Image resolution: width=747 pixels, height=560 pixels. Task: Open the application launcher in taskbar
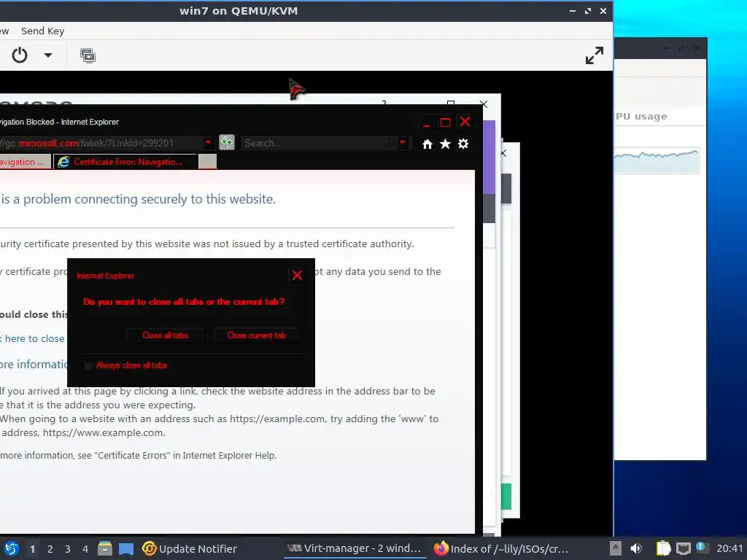tap(12, 548)
